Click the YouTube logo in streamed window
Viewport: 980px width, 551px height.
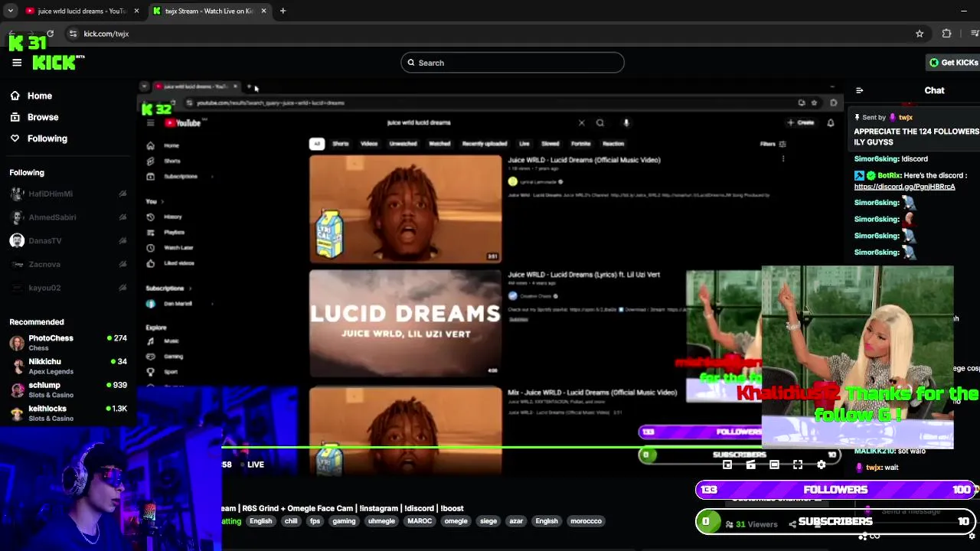coord(184,123)
